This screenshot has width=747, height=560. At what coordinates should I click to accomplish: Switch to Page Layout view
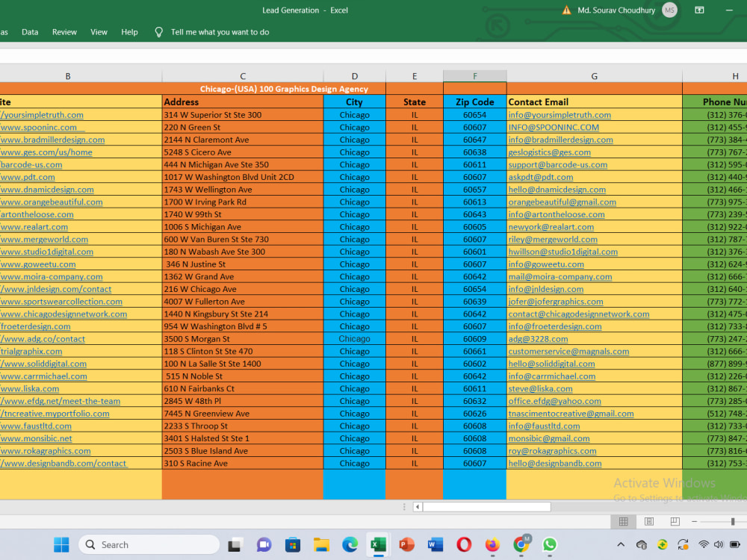tap(649, 521)
